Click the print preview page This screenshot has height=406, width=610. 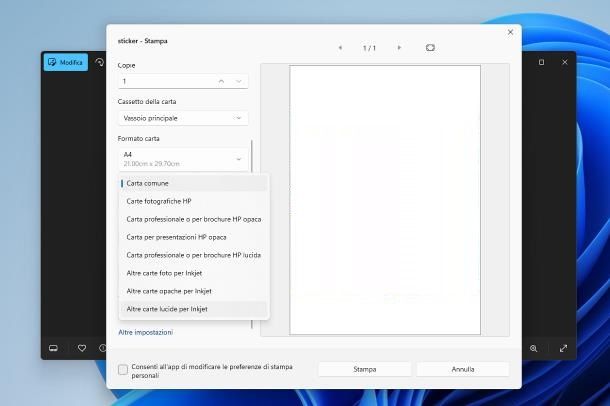tap(385, 200)
